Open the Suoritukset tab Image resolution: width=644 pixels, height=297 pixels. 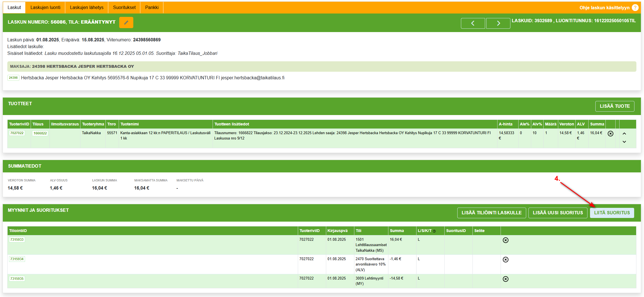pos(124,8)
